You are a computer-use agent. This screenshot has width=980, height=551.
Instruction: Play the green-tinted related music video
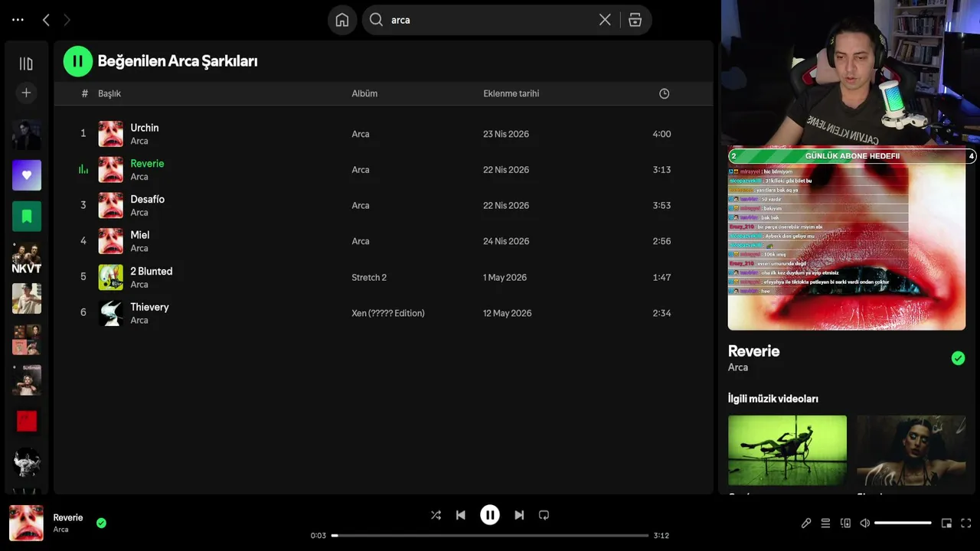(787, 450)
